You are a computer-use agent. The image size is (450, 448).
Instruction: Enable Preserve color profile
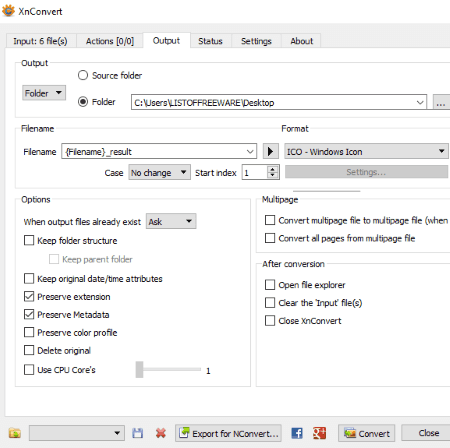coord(29,332)
